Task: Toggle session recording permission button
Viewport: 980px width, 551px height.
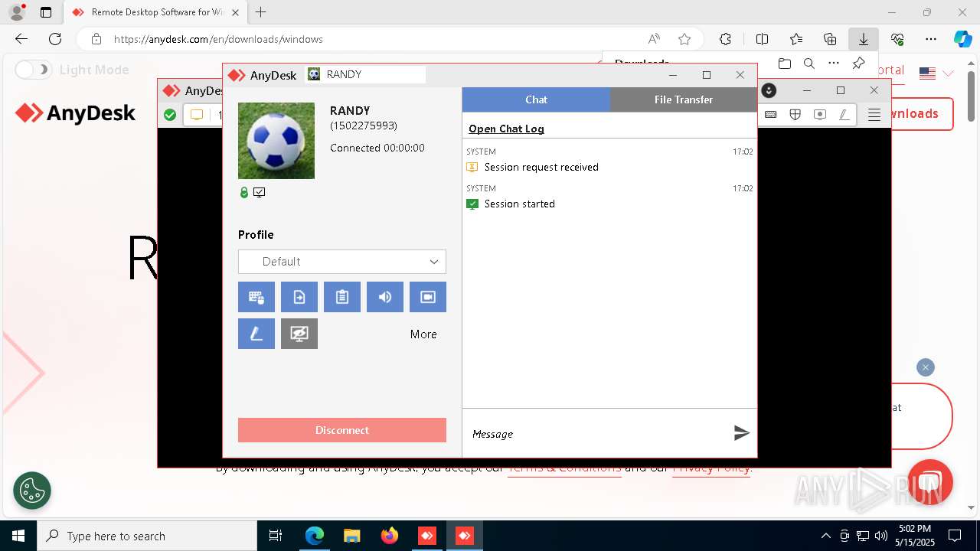Action: tap(428, 297)
